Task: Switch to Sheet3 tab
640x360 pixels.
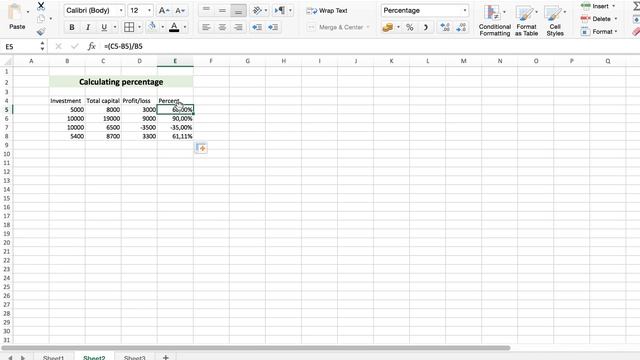Action: click(x=135, y=357)
